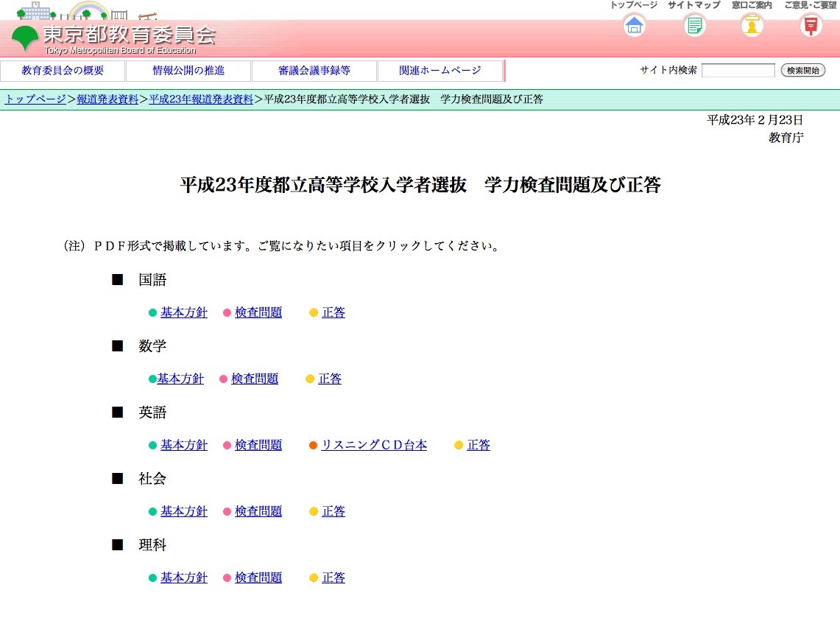Screen dimensions: 840x621
Task: Go to トップページ via the breadcrumb link
Action: click(x=33, y=98)
